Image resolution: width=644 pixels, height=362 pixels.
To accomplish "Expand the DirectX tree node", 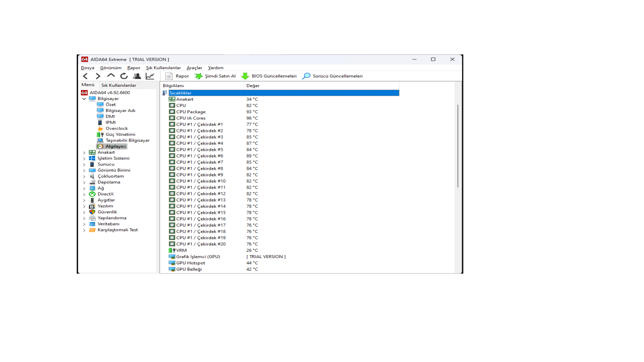I will 84,194.
